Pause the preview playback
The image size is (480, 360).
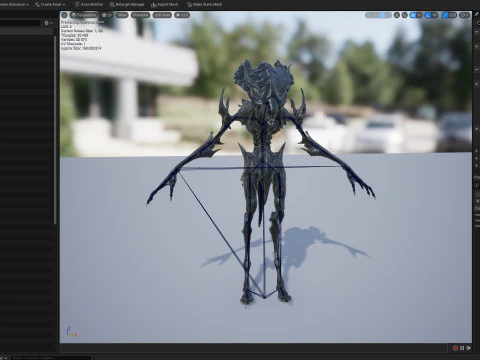pos(462,348)
